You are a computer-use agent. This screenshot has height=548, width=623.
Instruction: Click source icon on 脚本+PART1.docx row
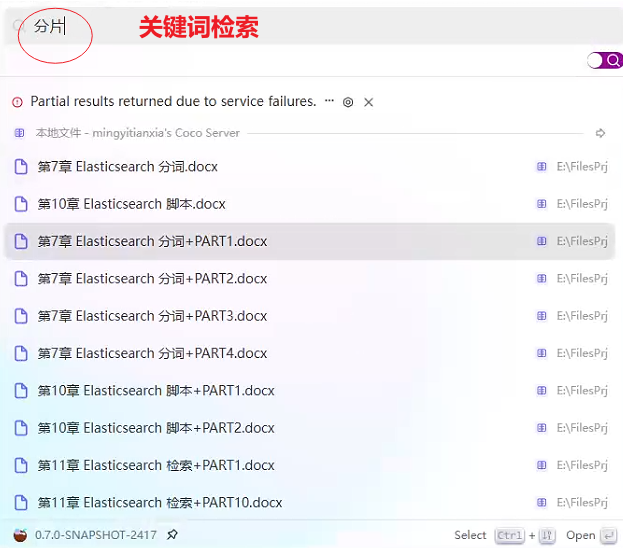tap(542, 391)
